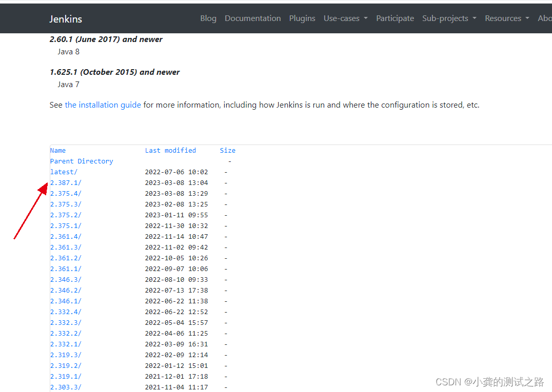
Task: Open the 2.375.3/ directory
Action: (66, 204)
